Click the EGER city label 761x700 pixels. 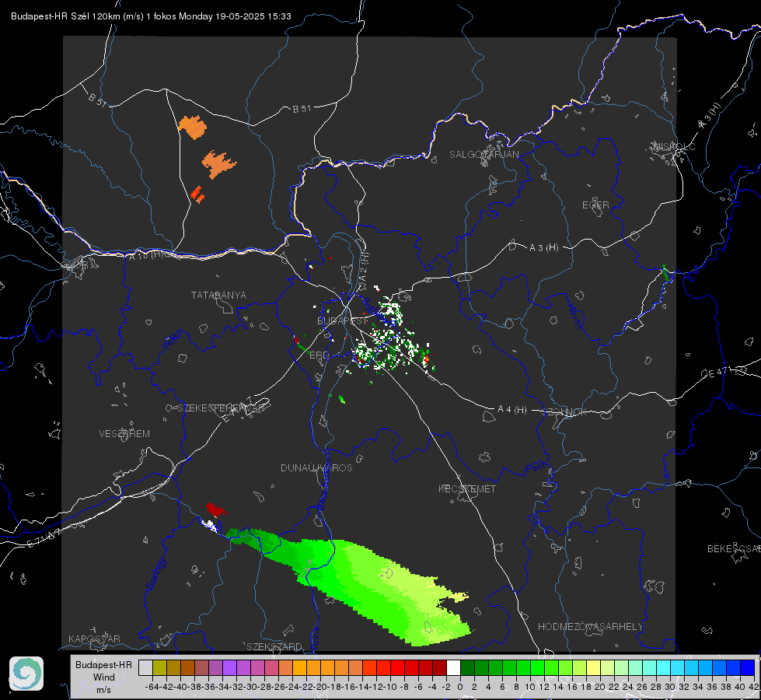pos(595,205)
